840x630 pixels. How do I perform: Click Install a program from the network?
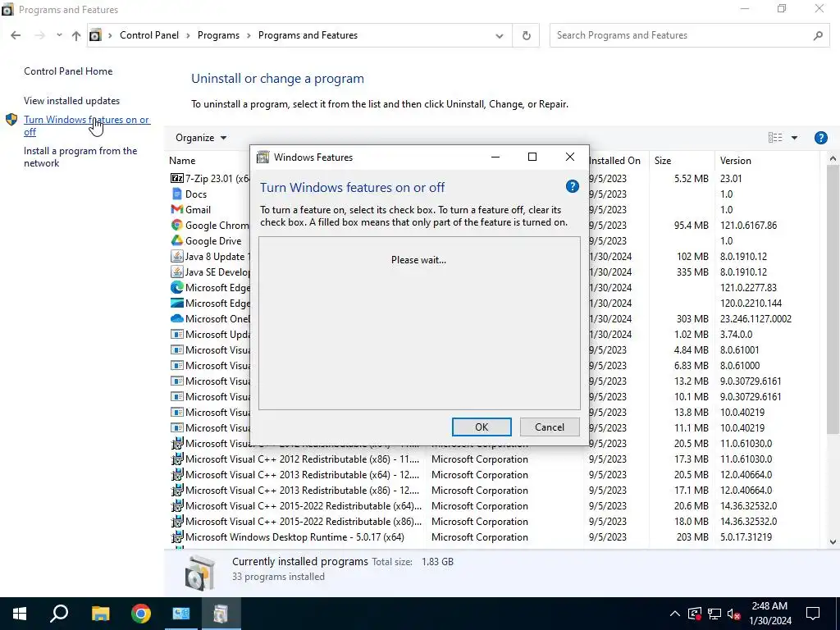point(80,157)
